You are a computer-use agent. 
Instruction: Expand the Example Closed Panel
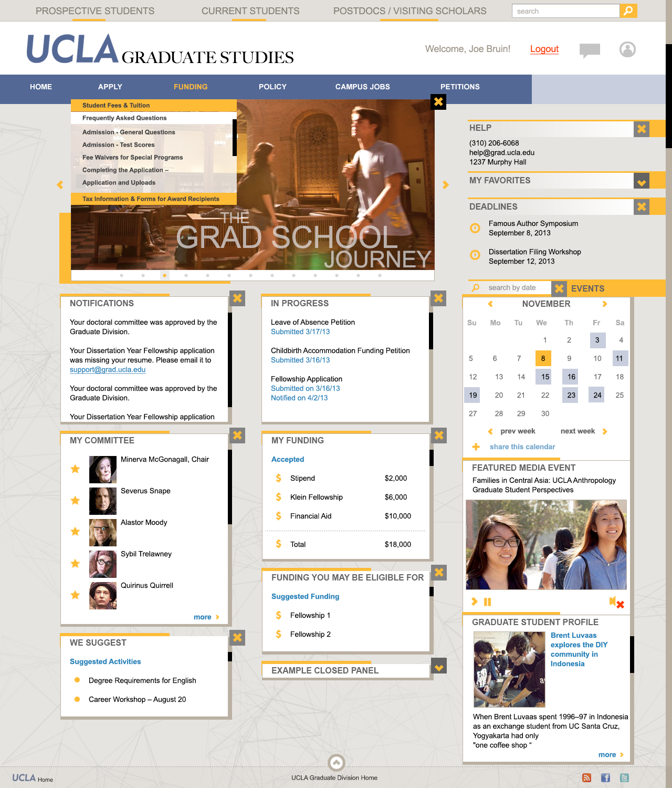click(x=439, y=666)
